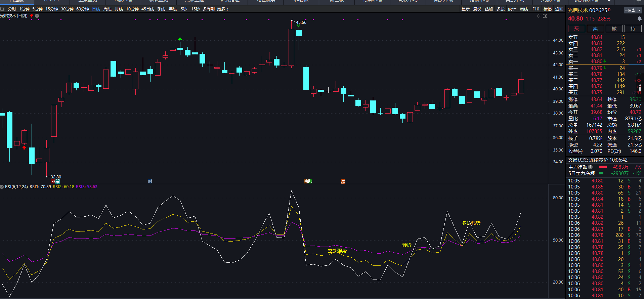The image size is (644, 299).
Task: Toggle the right panel layout icon
Action: (545, 16)
